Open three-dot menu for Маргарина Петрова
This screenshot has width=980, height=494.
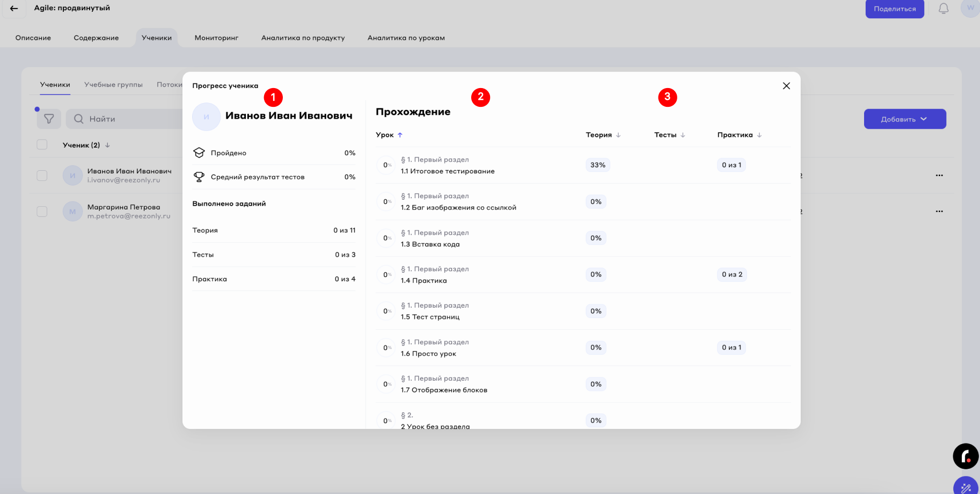[x=939, y=212]
